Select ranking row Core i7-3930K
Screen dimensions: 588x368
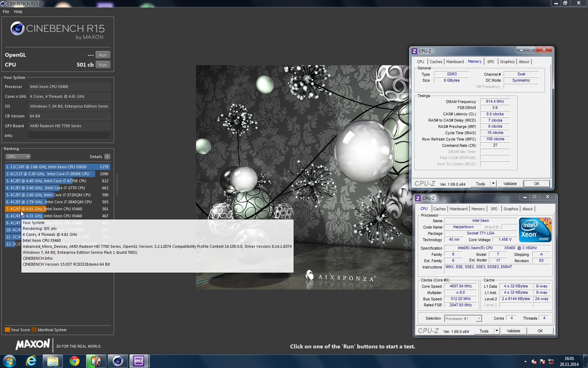pyautogui.click(x=57, y=174)
